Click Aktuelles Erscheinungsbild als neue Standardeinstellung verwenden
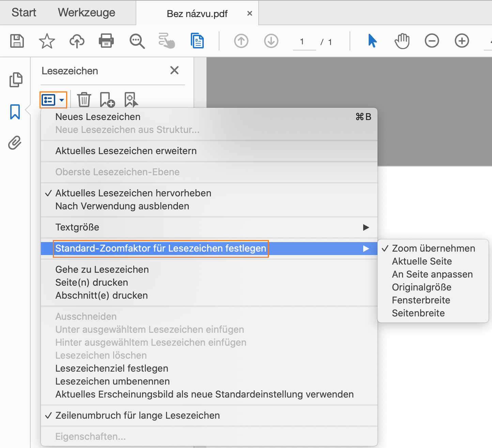492x448 pixels. click(x=209, y=394)
